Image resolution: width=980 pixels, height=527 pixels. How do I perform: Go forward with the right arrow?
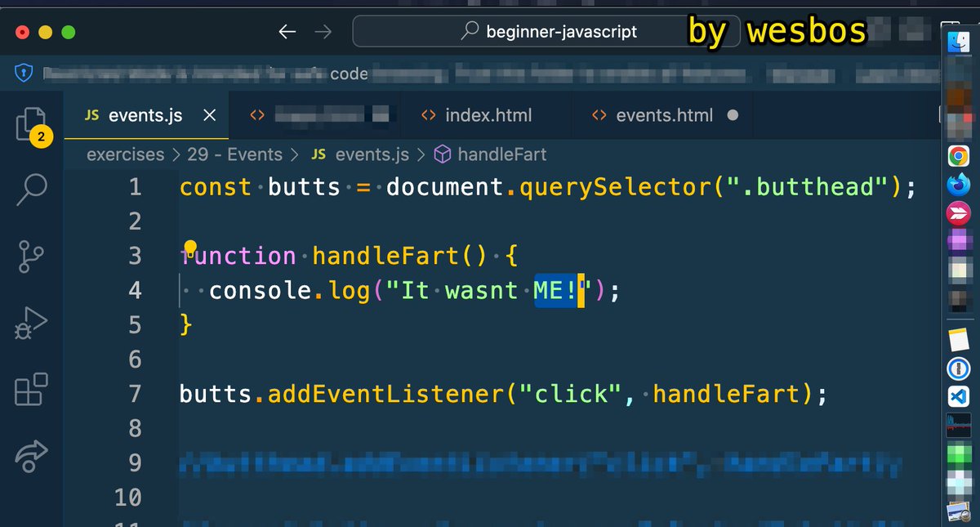pos(323,32)
